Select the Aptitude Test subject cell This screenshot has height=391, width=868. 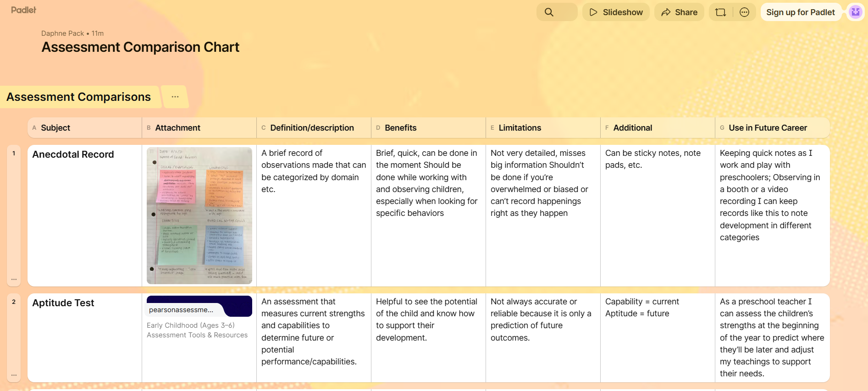coord(63,303)
